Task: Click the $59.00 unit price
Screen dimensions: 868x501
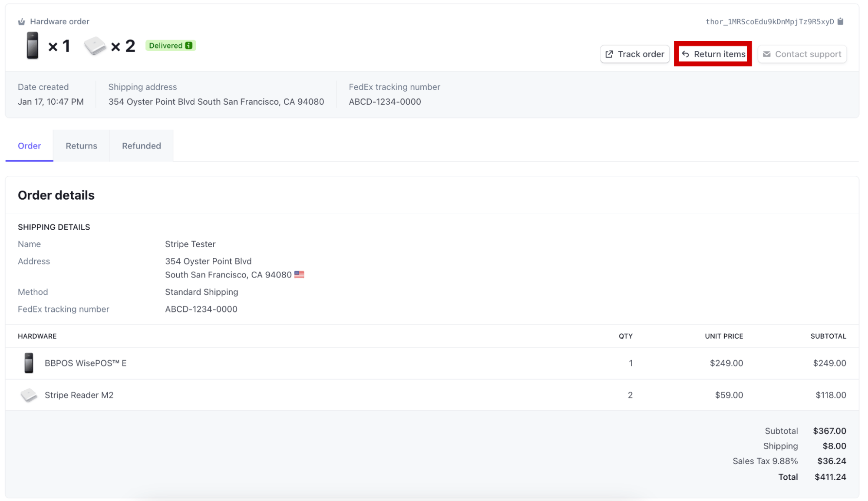Action: coord(729,395)
